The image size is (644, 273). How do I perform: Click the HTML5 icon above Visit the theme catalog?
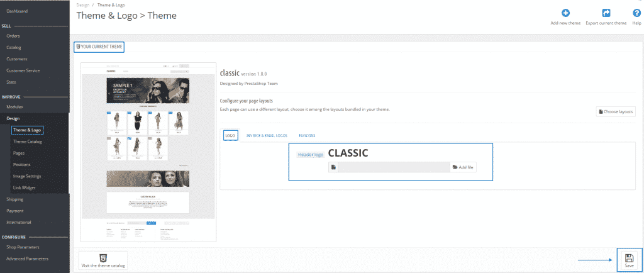[104, 258]
